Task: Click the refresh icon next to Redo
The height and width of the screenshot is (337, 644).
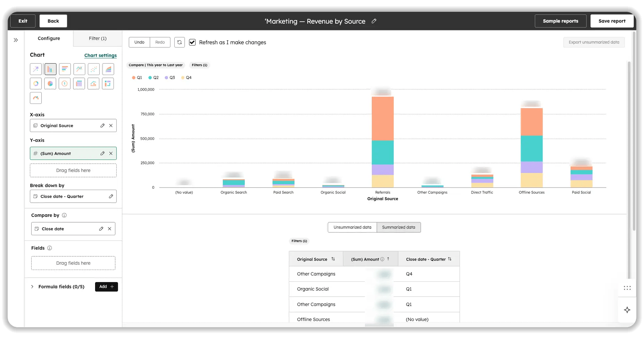Action: point(179,42)
